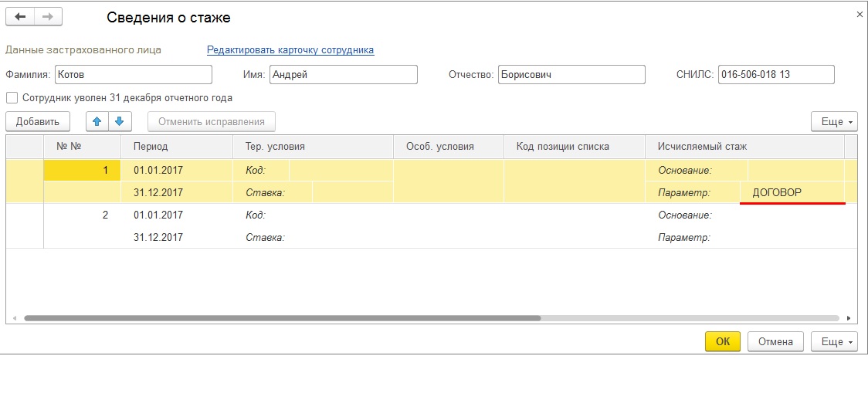868x417 pixels.
Task: Close the Сведения о стаже window
Action: pyautogui.click(x=860, y=14)
